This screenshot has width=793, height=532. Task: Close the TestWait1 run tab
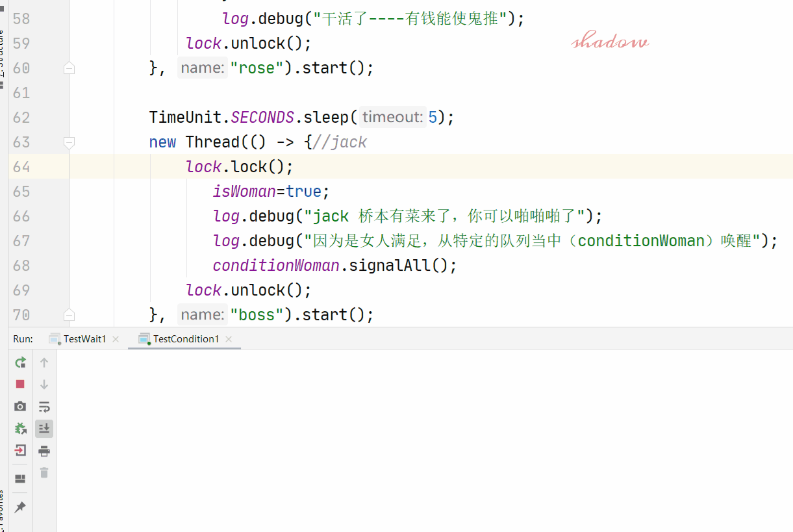click(116, 339)
